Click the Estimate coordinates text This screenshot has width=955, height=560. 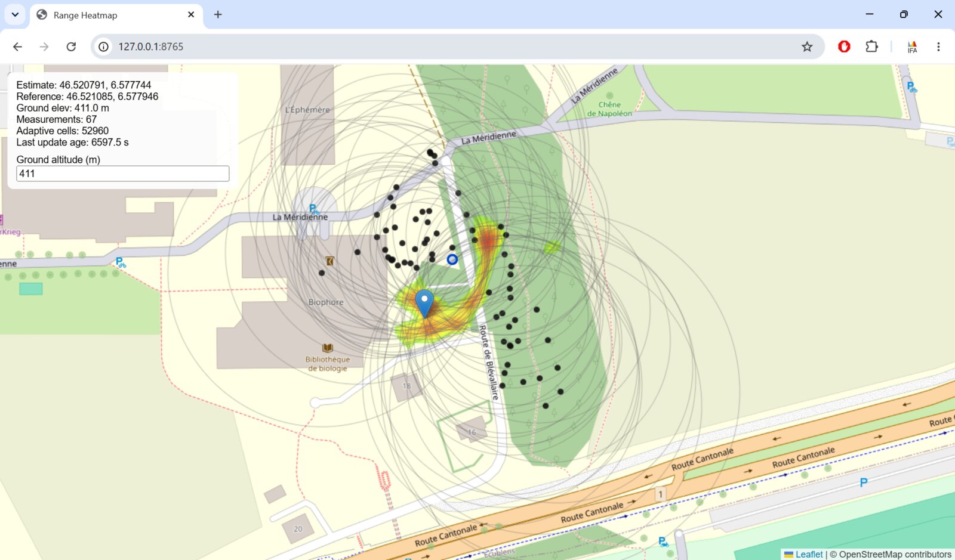[84, 85]
